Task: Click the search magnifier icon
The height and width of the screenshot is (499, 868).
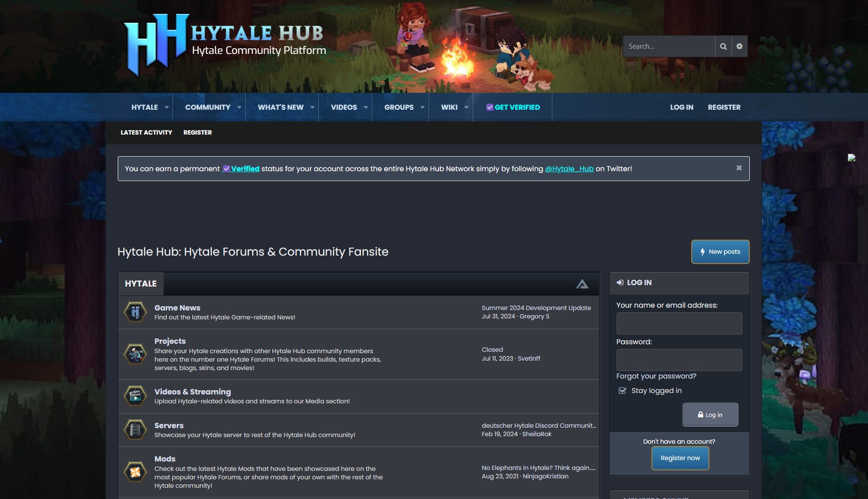Action: pyautogui.click(x=723, y=46)
